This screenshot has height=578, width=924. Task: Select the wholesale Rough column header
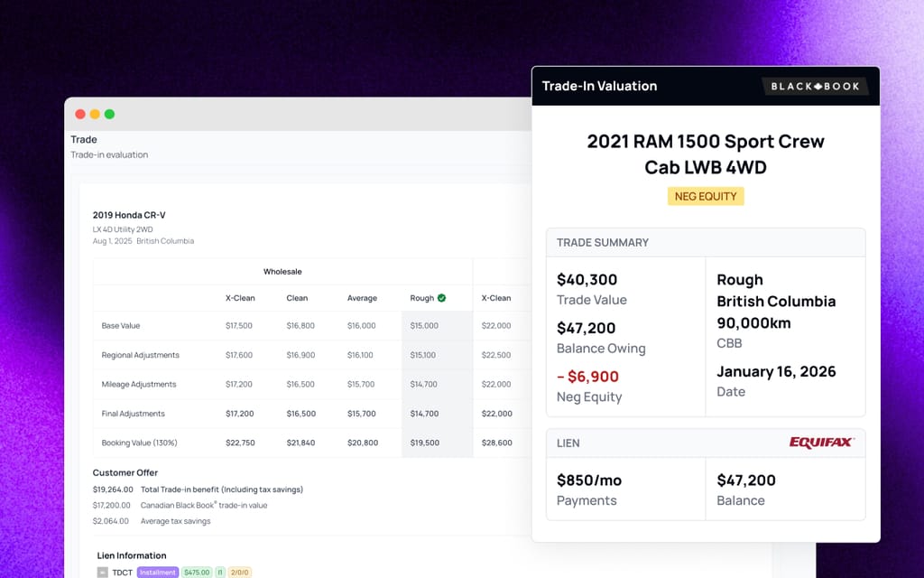pyautogui.click(x=422, y=298)
